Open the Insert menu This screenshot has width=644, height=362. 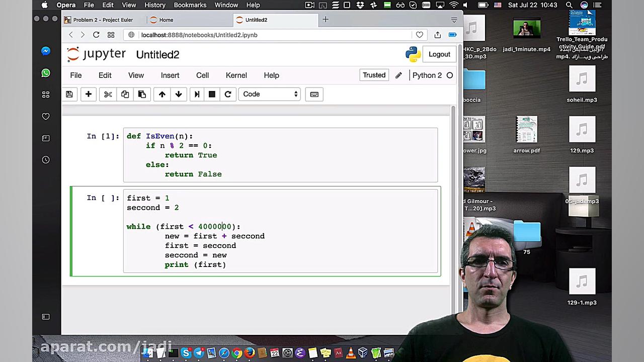pos(170,75)
